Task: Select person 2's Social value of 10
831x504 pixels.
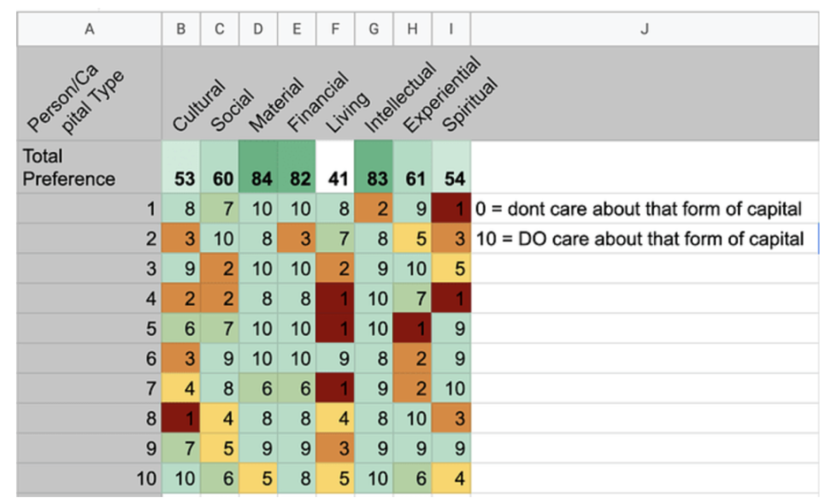Action: [x=220, y=238]
